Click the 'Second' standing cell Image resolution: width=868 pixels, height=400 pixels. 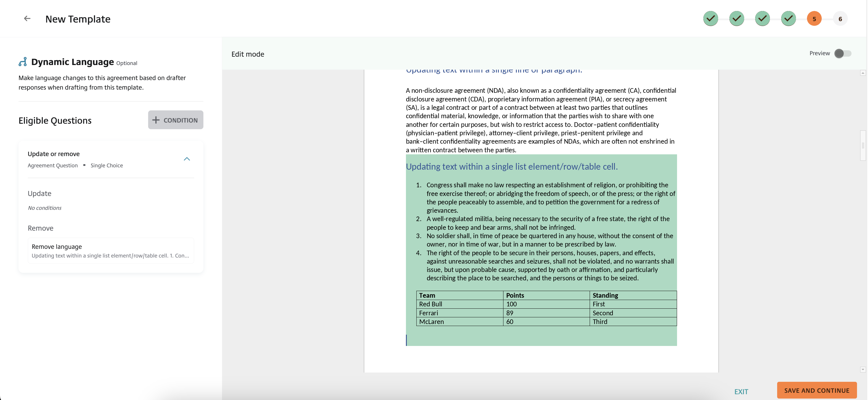[633, 313]
